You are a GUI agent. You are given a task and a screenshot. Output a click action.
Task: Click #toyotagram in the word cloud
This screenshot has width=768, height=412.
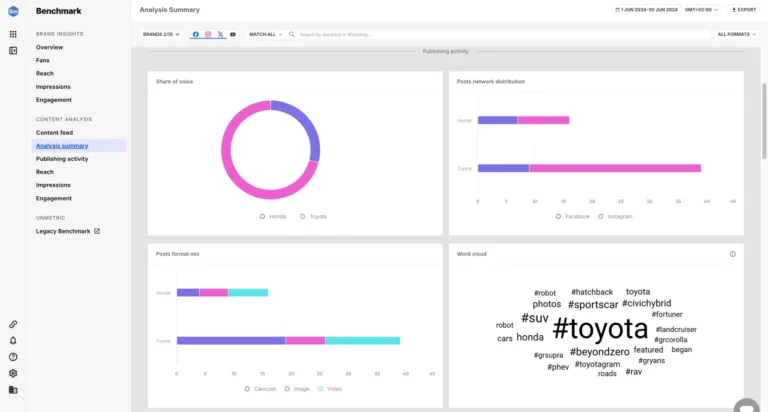[x=597, y=364]
